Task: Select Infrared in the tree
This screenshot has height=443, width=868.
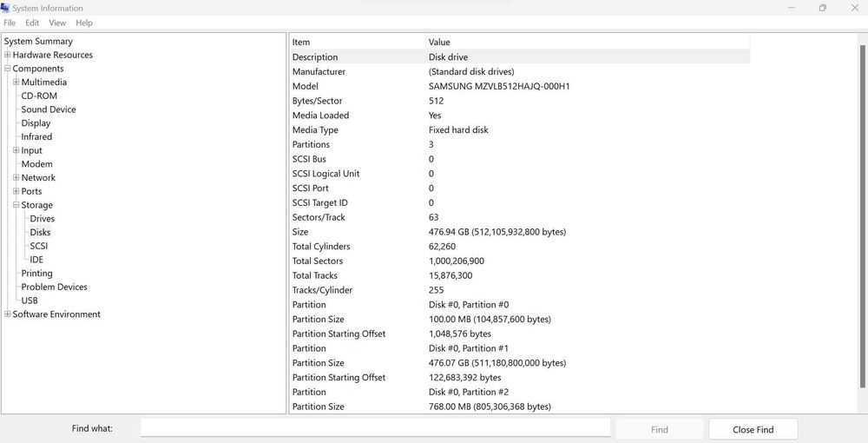Action: 36,136
